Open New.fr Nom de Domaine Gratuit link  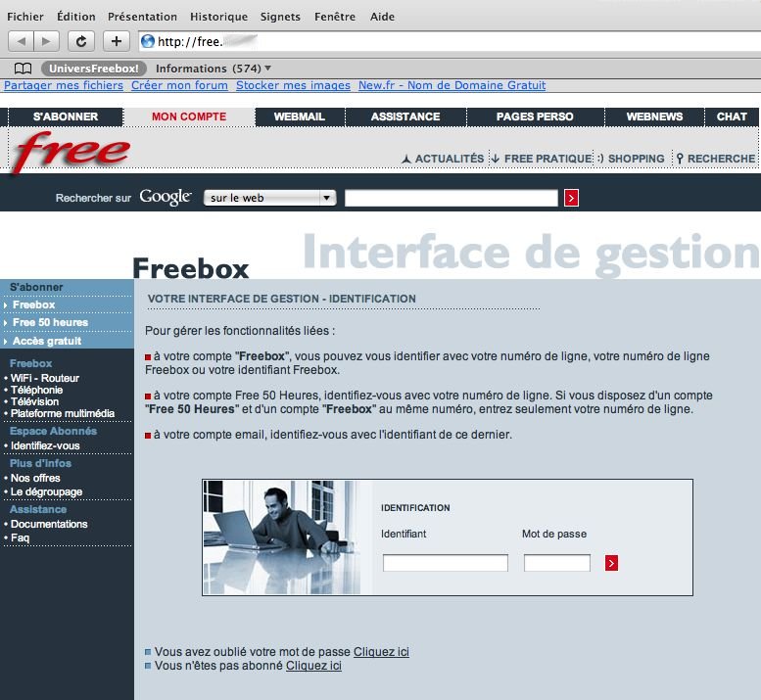tap(452, 85)
